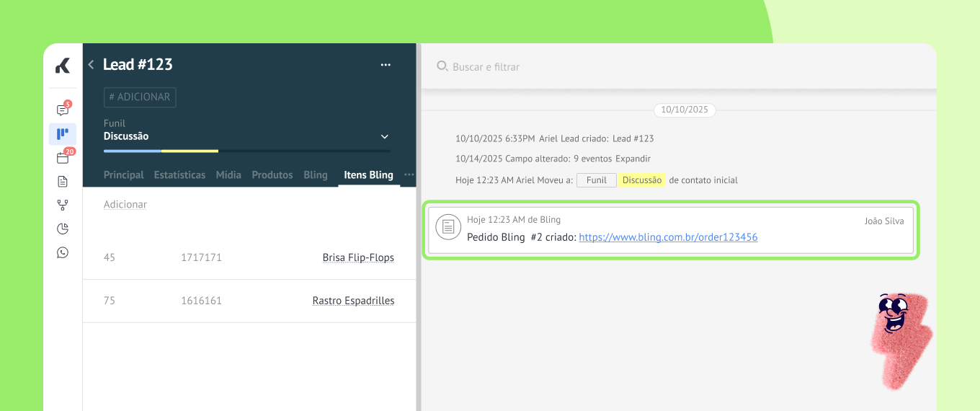The image size is (980, 411).
Task: Expand the 9 eventos field changes
Action: tap(633, 159)
